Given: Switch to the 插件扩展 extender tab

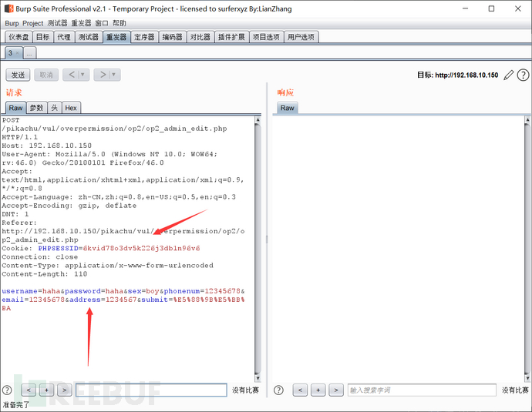Looking at the screenshot, I should coord(232,37).
